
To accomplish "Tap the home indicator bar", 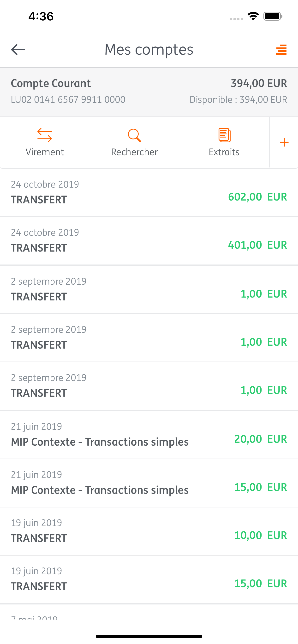I will click(149, 636).
